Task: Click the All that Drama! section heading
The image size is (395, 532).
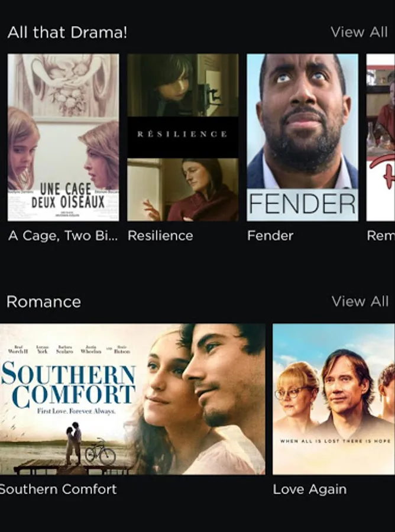Action: coord(67,33)
